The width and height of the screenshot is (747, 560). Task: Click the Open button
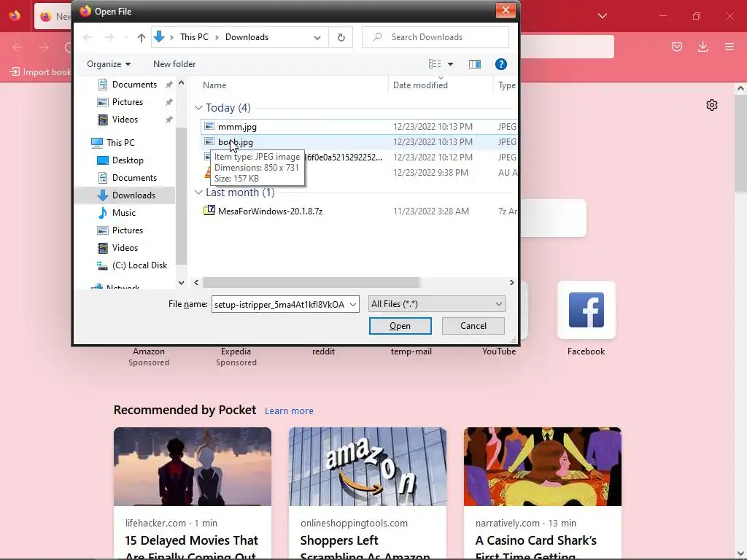[x=400, y=326]
